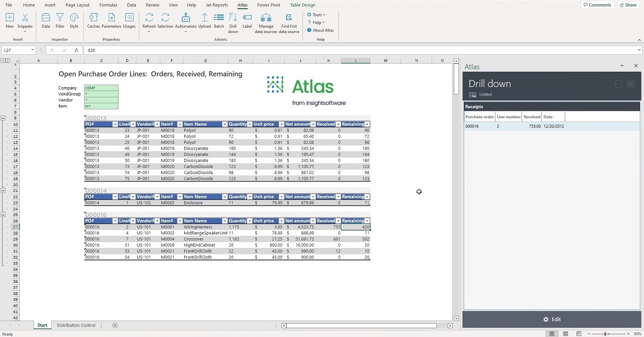Collapse the ribbon with the chevron
644x337 pixels.
(639, 40)
